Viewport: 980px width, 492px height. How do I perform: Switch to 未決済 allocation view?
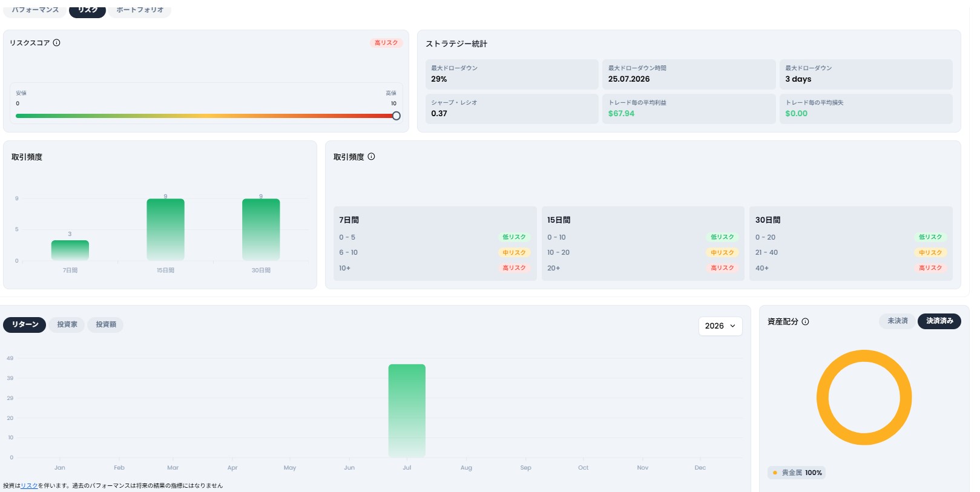click(897, 321)
